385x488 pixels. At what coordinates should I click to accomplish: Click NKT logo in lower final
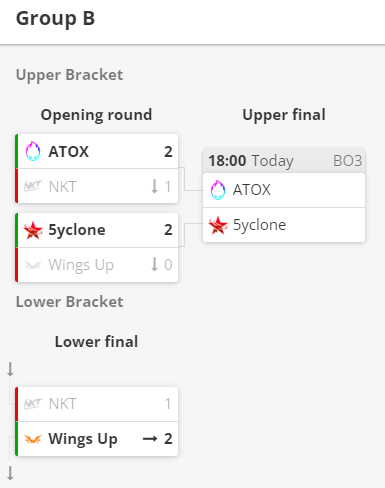tap(33, 404)
